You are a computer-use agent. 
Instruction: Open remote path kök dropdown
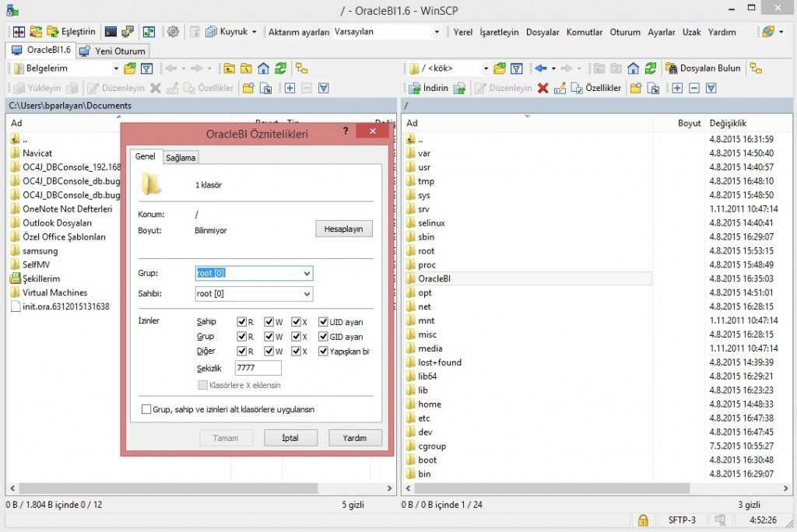click(486, 68)
